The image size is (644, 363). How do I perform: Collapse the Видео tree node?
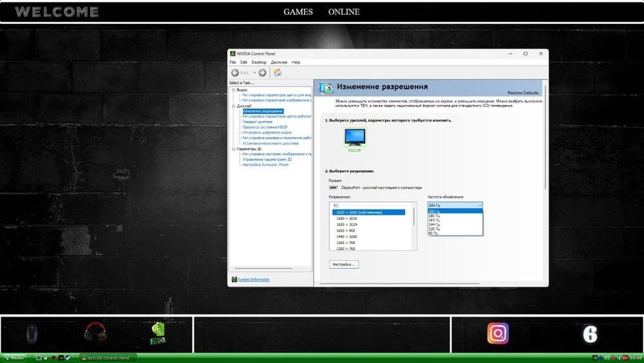point(233,90)
